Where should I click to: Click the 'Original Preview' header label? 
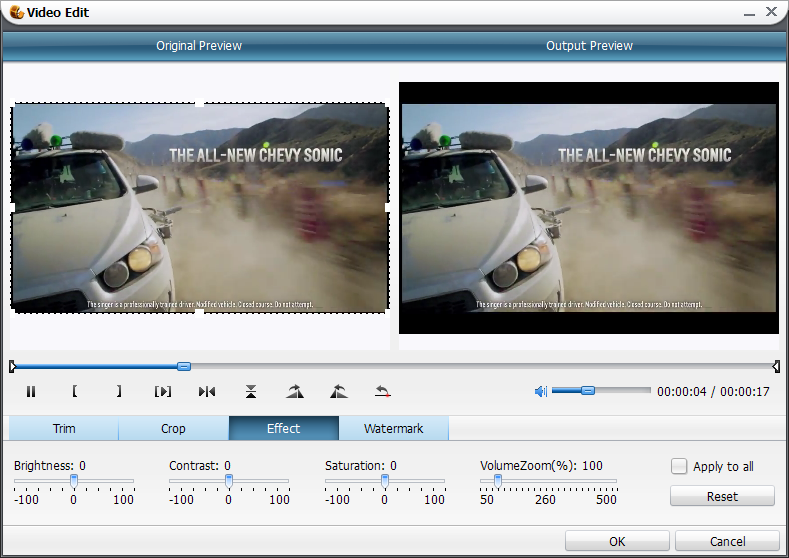point(199,46)
